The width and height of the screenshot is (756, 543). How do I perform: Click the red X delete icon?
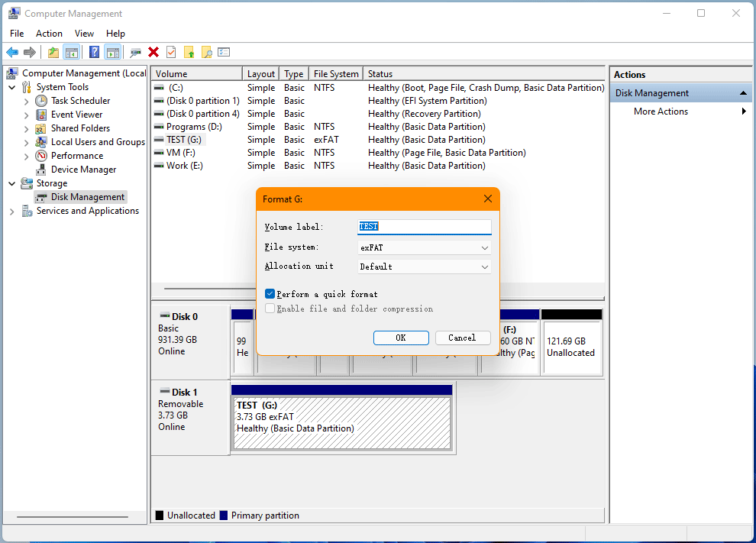pyautogui.click(x=153, y=52)
